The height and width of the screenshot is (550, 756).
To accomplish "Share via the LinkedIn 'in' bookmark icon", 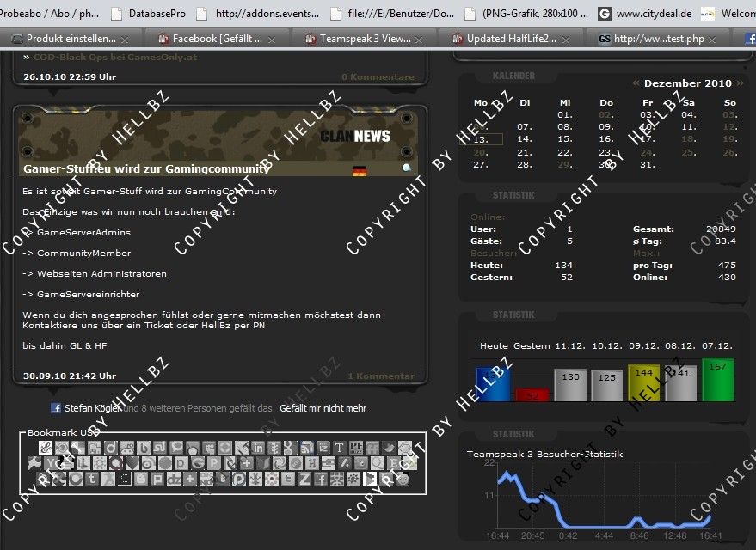I will (x=258, y=448).
